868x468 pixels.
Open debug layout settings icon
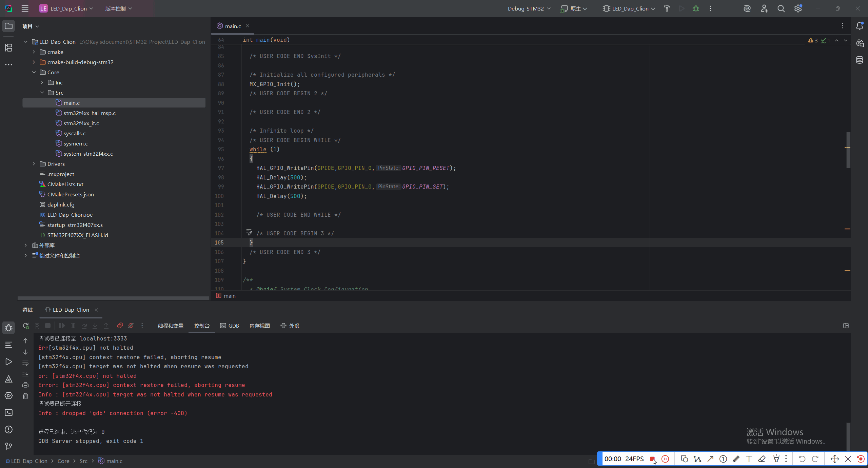tap(846, 326)
